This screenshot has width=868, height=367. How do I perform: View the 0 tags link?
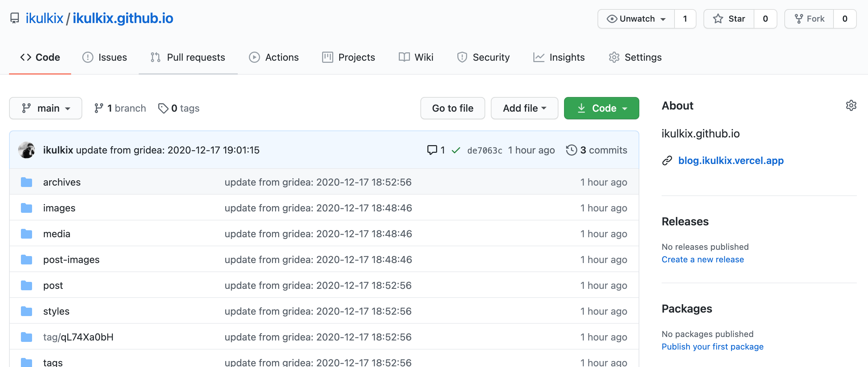point(178,108)
